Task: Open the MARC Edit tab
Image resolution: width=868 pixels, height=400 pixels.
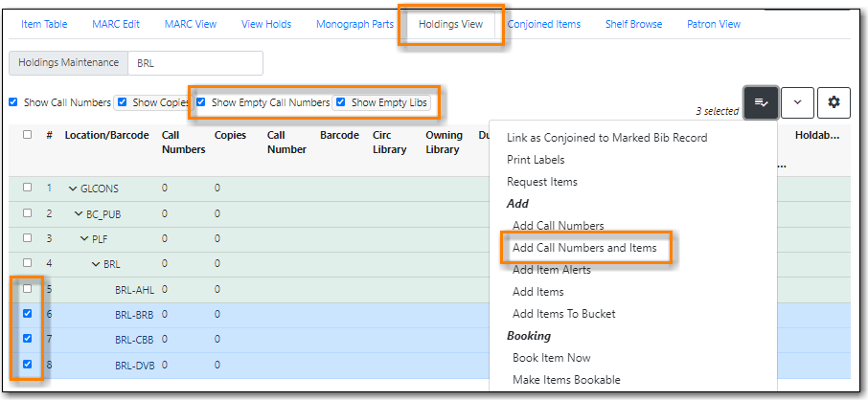Action: [x=116, y=24]
